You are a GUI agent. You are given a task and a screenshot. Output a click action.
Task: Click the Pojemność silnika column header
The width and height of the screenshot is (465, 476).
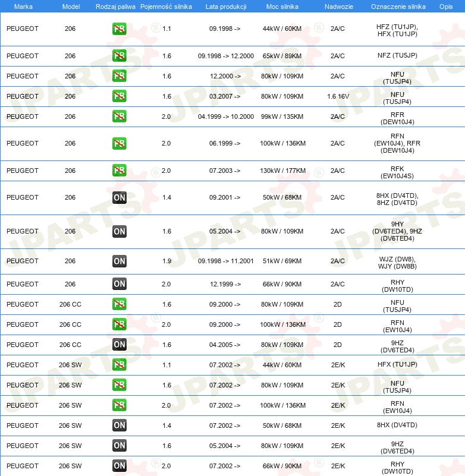166,7
